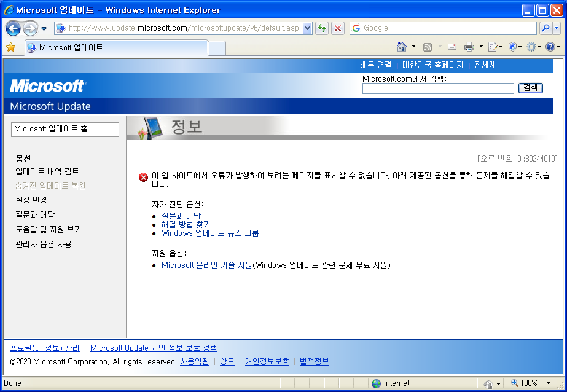Screen dimensions: 567x392
Task: Click the 검색 button
Action: click(x=531, y=88)
